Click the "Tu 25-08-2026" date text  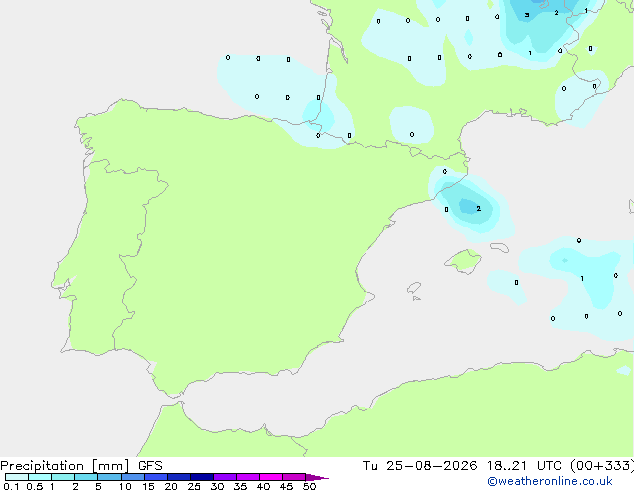pyautogui.click(x=420, y=466)
